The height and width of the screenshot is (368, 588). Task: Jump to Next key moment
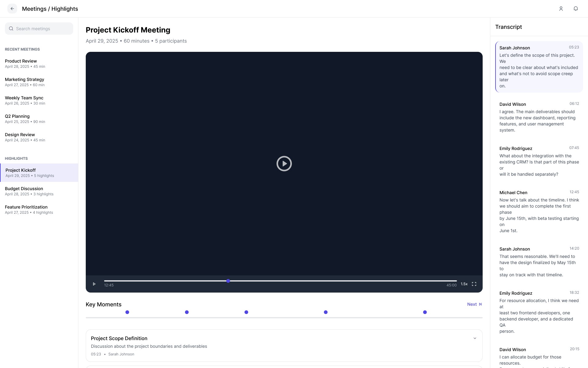[474, 304]
